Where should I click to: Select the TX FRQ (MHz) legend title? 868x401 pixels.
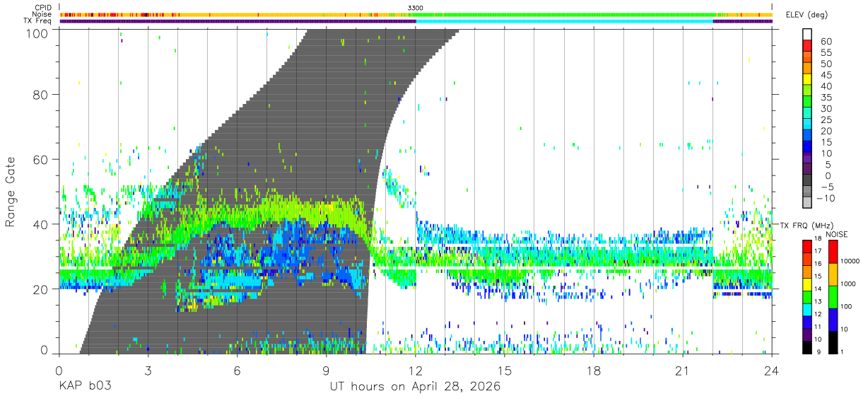(807, 225)
